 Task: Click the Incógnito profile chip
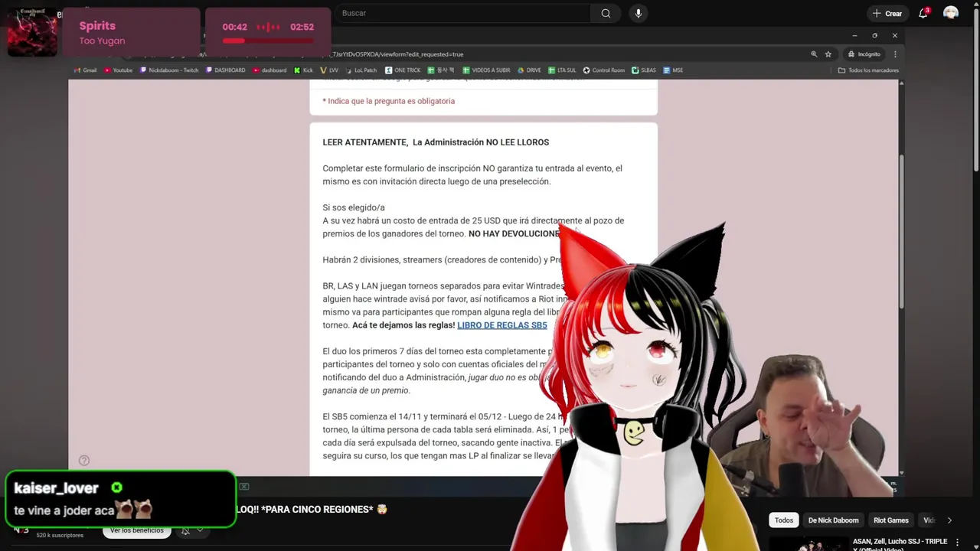(x=864, y=54)
